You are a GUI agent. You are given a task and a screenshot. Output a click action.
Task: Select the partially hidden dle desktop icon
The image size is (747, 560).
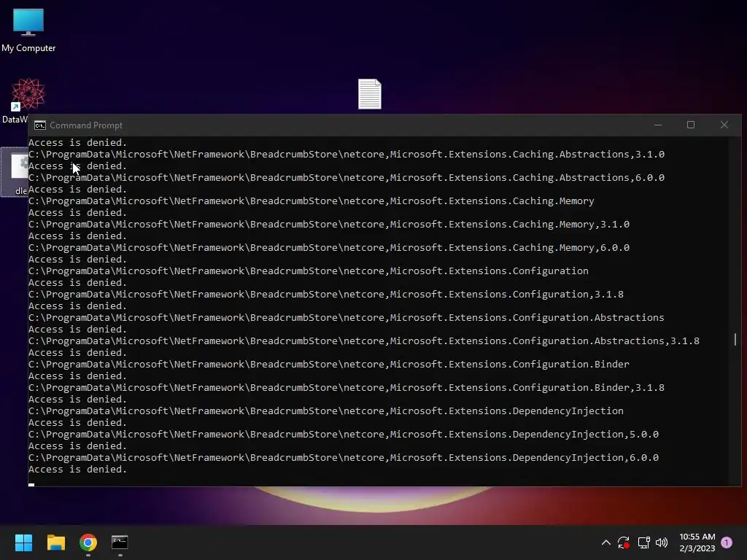pos(16,171)
